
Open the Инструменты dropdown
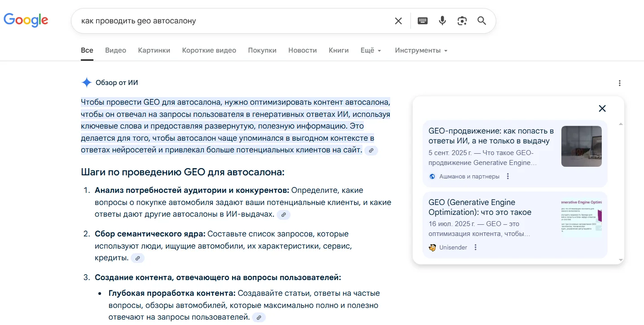[x=420, y=50]
